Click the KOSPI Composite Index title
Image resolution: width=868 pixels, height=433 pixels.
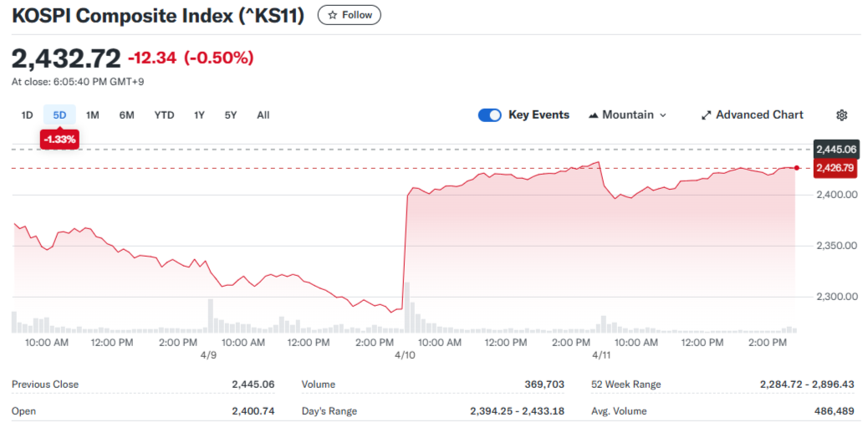[x=158, y=16]
